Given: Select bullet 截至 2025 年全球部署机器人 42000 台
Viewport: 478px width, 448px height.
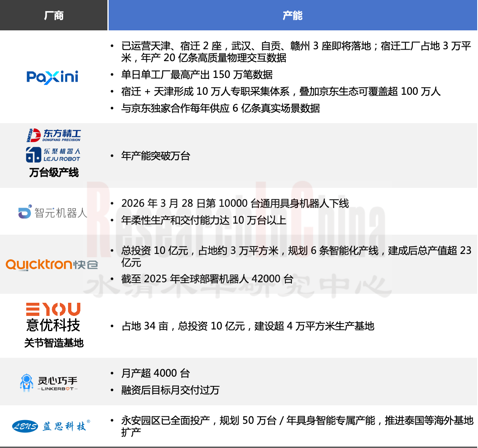Looking at the screenshot, I should pos(207,279).
